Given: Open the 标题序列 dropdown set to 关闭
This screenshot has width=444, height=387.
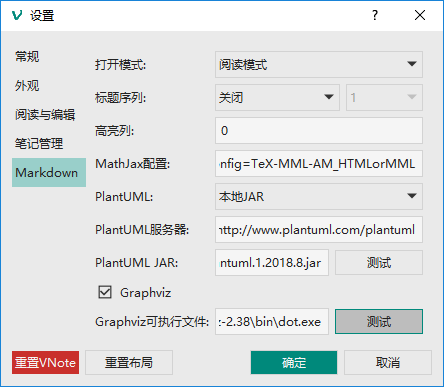Looking at the screenshot, I should (x=277, y=97).
